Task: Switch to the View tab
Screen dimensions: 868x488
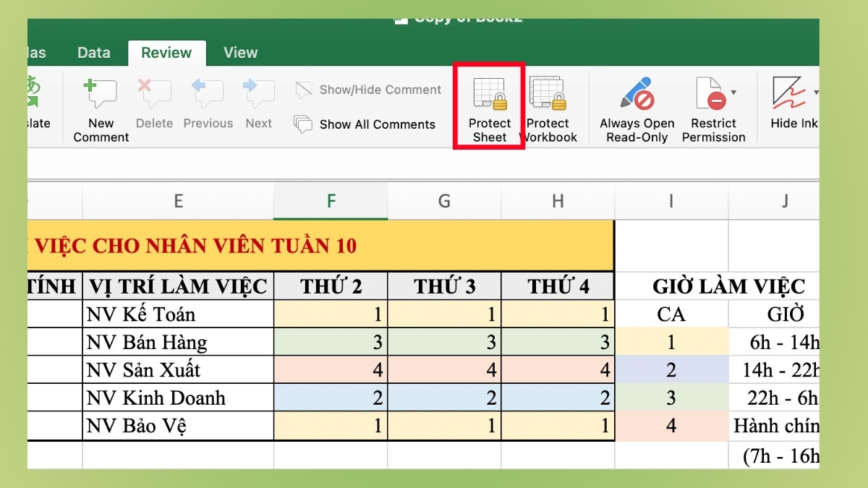Action: (239, 52)
